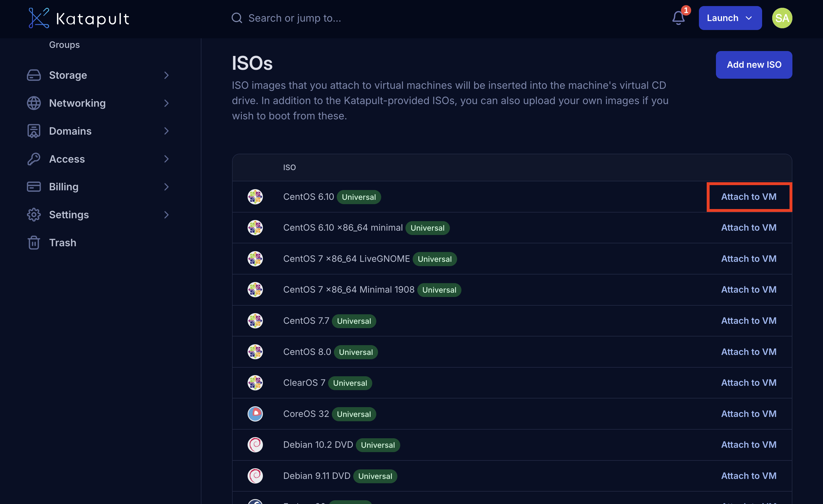
Task: Expand the Access section chevron
Action: point(166,159)
